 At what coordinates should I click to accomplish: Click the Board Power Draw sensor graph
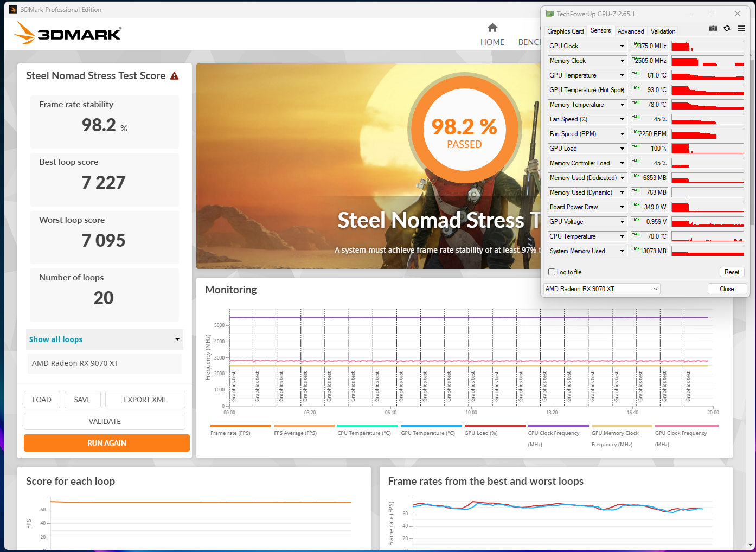(x=708, y=207)
